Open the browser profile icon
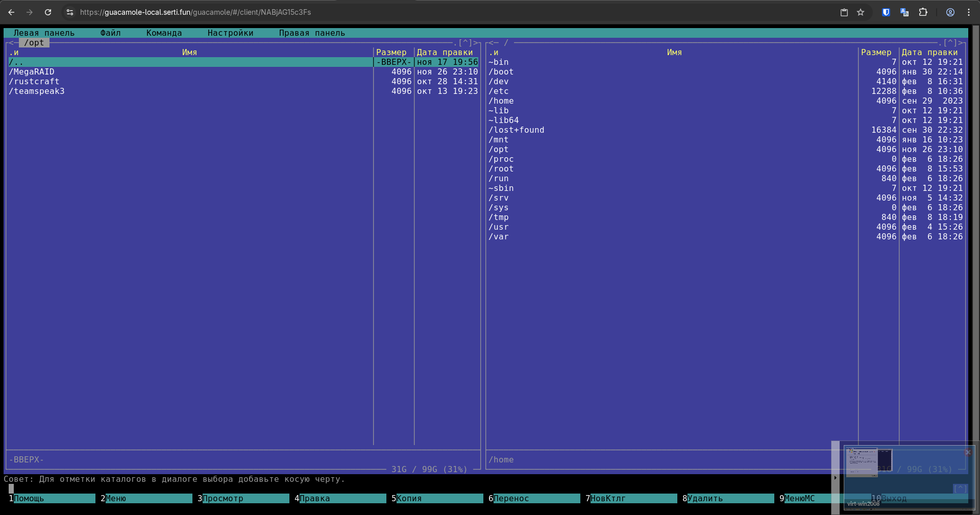This screenshot has height=515, width=980. point(950,12)
